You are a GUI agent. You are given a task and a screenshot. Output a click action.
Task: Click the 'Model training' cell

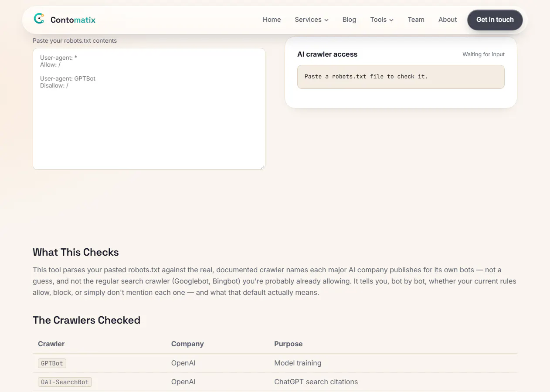coord(298,363)
